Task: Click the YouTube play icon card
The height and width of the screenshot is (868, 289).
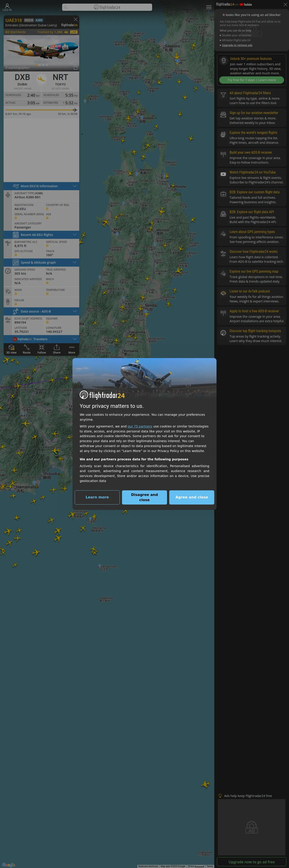Action: click(x=223, y=174)
